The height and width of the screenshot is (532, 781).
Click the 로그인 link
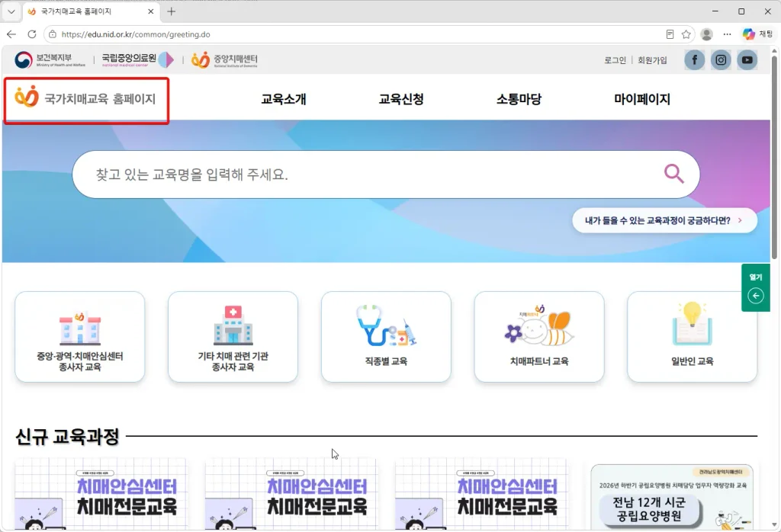click(x=615, y=60)
